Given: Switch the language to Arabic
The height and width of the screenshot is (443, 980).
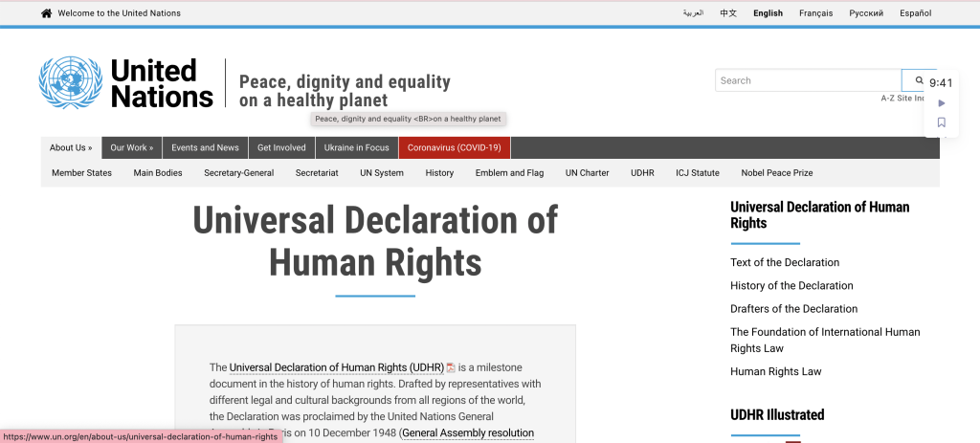Looking at the screenshot, I should point(693,13).
